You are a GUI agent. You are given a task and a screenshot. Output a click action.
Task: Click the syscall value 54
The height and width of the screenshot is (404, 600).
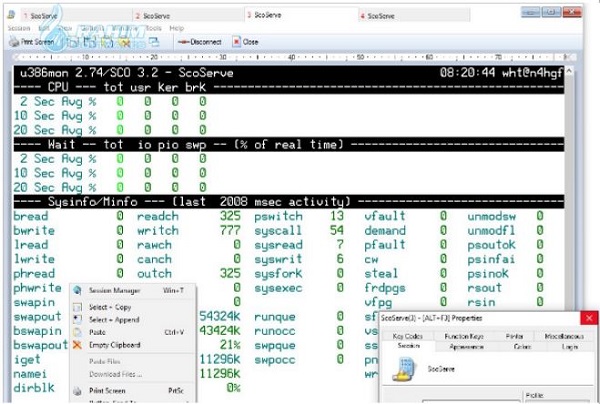[x=337, y=231]
